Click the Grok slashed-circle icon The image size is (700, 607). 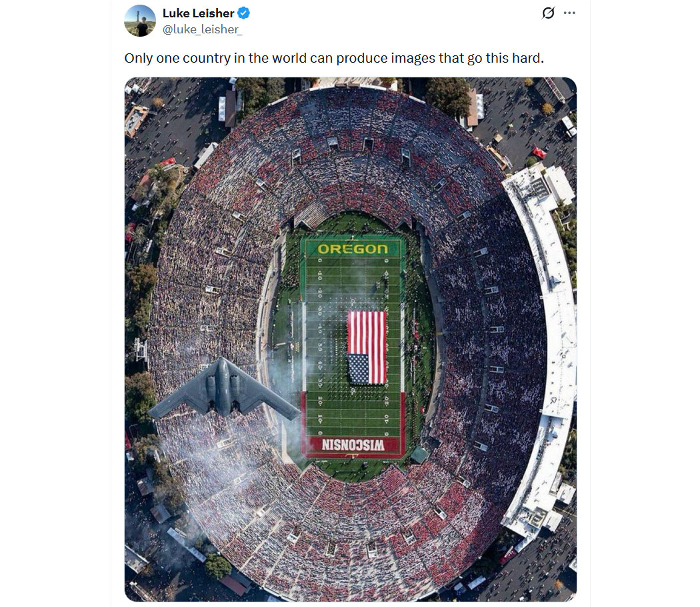click(548, 13)
